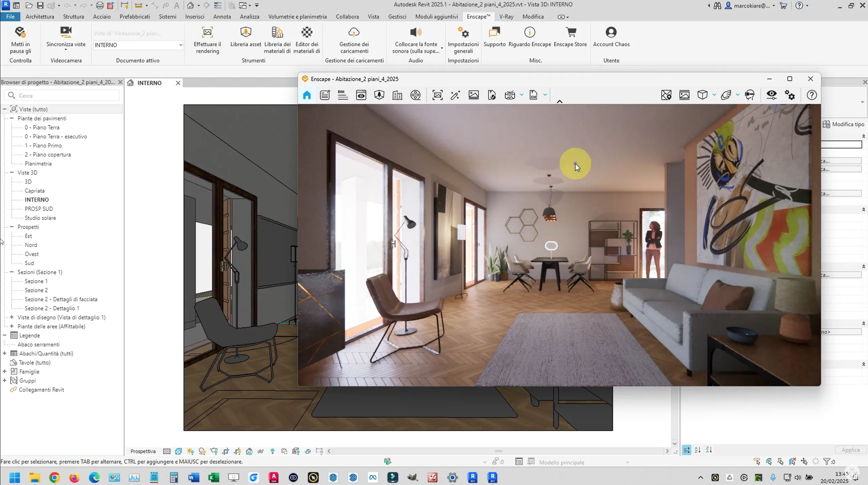The width and height of the screenshot is (868, 485).
Task: Open Enscape visual settings gear icon
Action: point(790,95)
